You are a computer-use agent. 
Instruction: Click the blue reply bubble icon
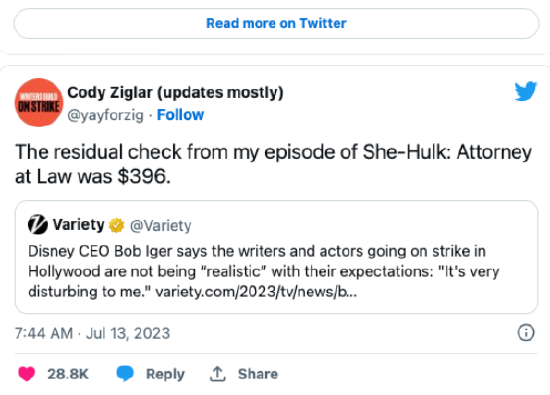pyautogui.click(x=125, y=374)
